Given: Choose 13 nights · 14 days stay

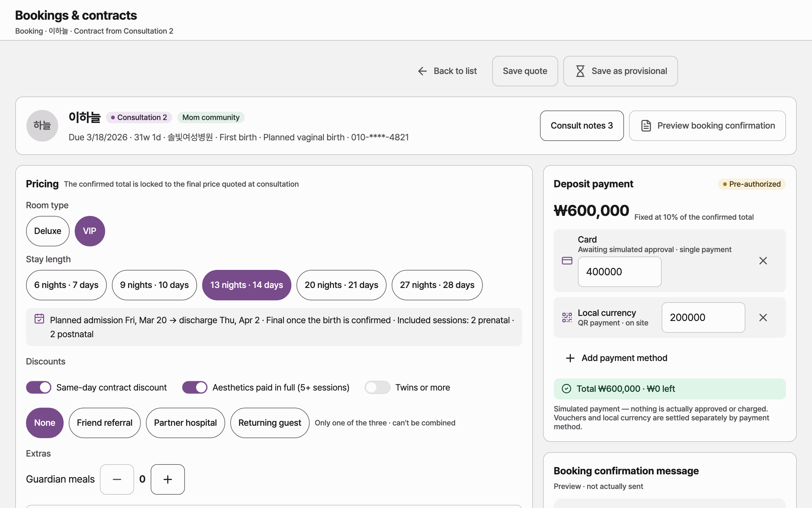Looking at the screenshot, I should tap(247, 285).
